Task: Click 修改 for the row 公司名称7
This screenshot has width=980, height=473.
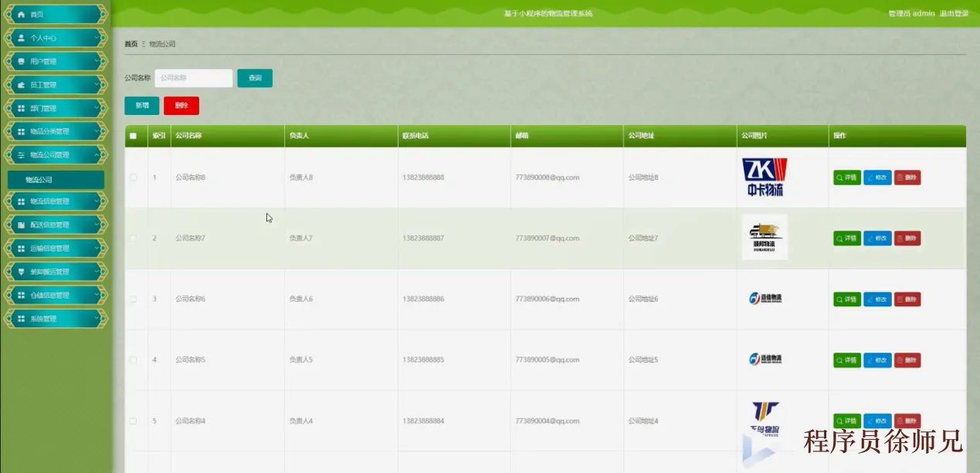Action: click(x=877, y=238)
